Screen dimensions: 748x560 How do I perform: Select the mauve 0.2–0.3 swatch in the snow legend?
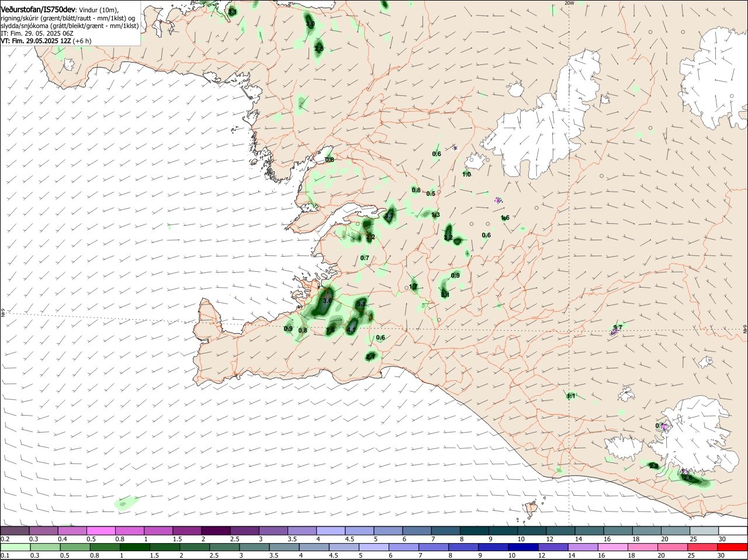(15, 531)
